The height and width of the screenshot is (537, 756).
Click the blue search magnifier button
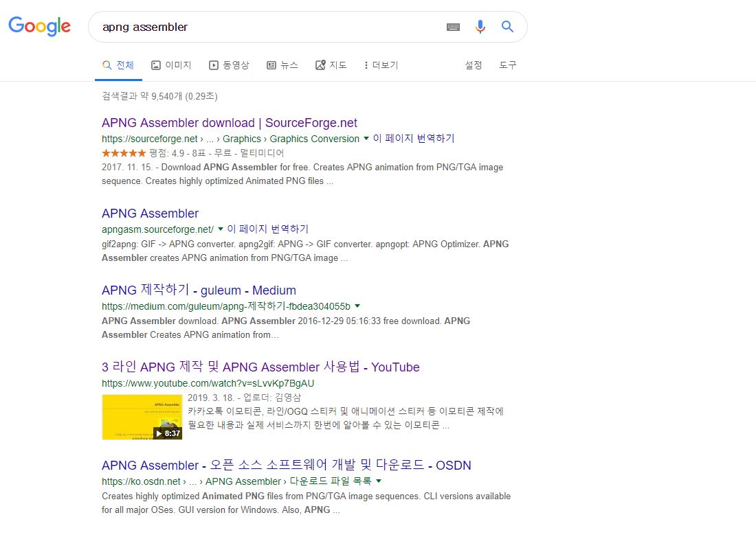(507, 27)
